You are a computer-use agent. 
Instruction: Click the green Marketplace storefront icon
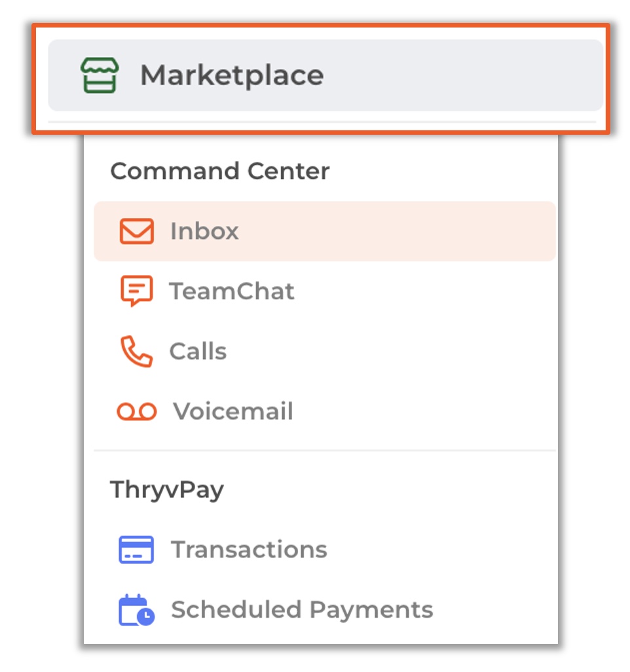click(x=100, y=75)
